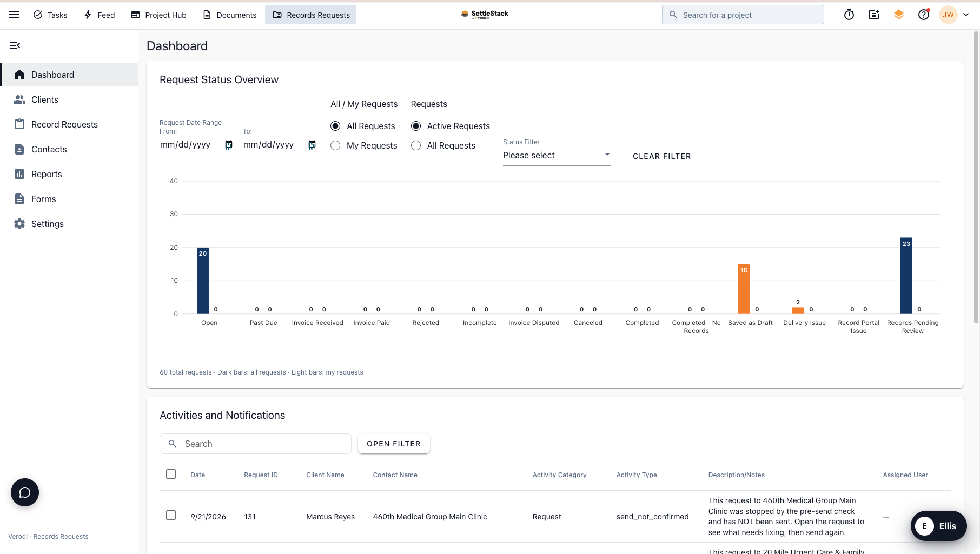Select the Active Requests radio button
Viewport: 980px width, 554px height.
click(416, 126)
